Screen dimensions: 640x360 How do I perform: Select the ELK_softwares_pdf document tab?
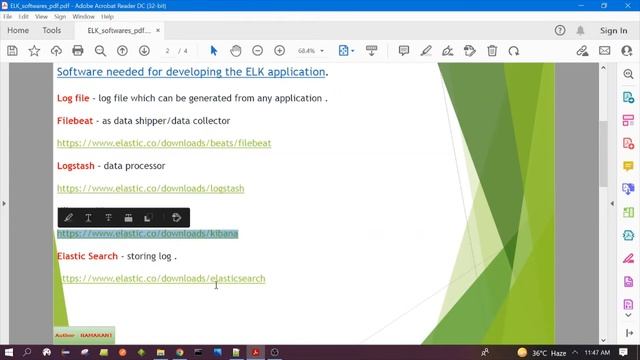pyautogui.click(x=119, y=31)
